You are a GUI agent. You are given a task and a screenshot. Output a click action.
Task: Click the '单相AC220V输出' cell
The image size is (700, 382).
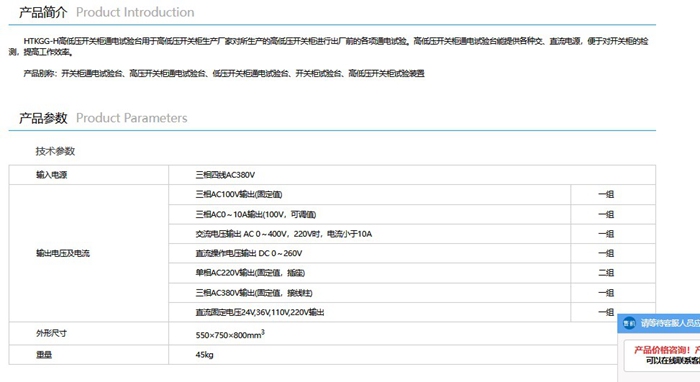370,273
